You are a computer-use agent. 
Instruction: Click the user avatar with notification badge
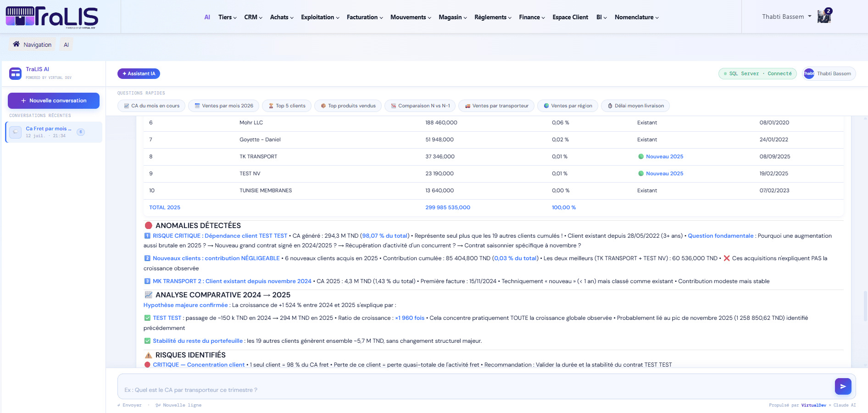click(824, 17)
